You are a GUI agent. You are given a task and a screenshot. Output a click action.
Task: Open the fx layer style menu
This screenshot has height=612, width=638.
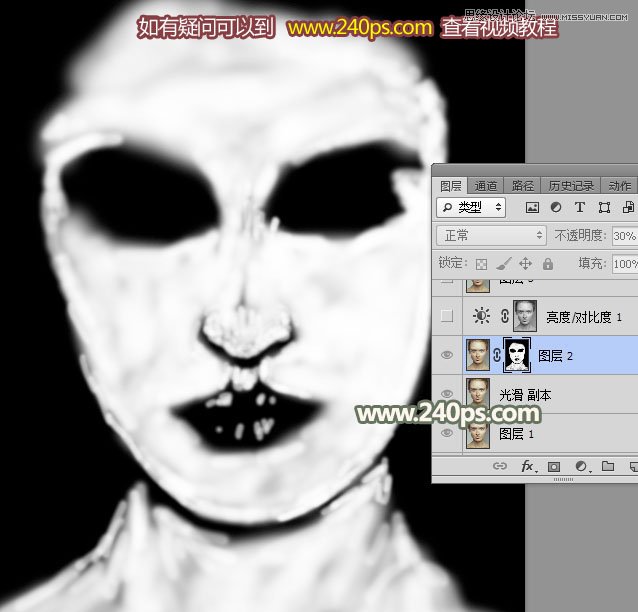[x=527, y=467]
